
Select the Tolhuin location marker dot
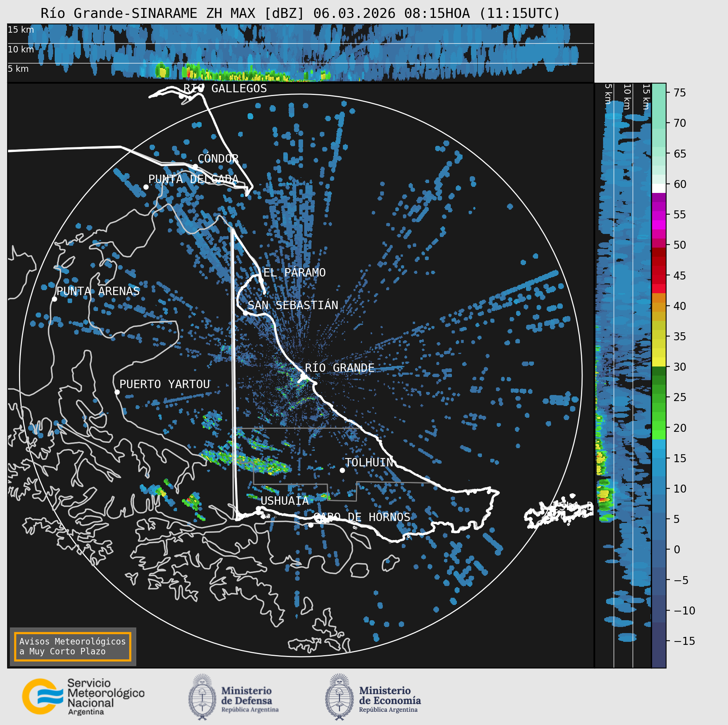click(x=342, y=470)
